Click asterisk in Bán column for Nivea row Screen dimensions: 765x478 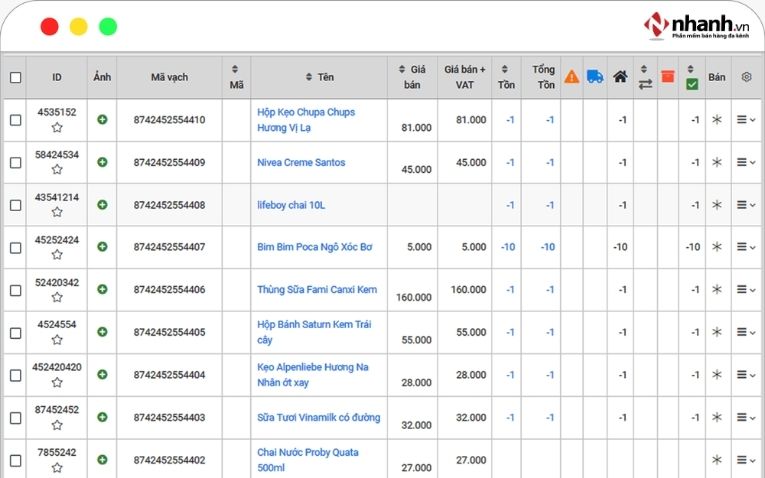[x=717, y=162]
